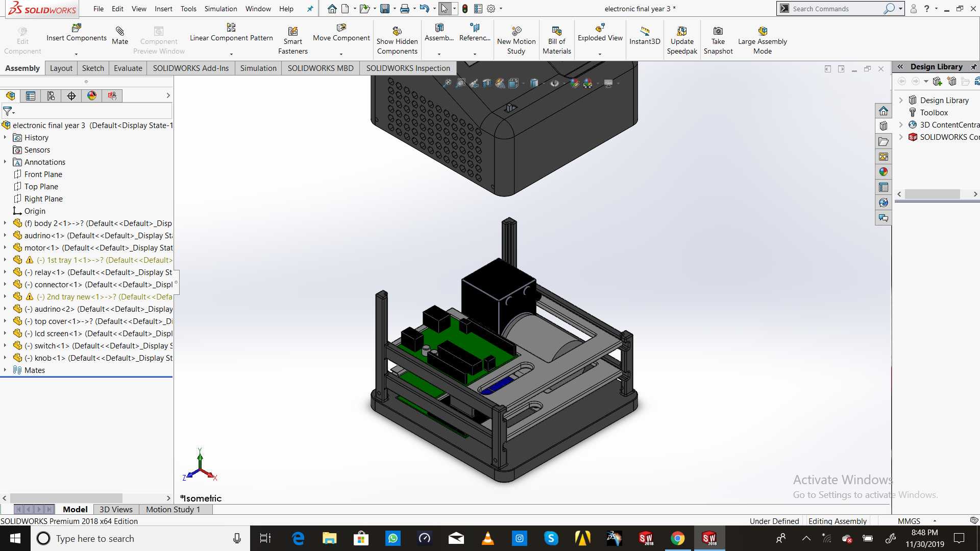This screenshot has height=551, width=980.
Task: Open the Appearances task pane tab
Action: pos(884,172)
